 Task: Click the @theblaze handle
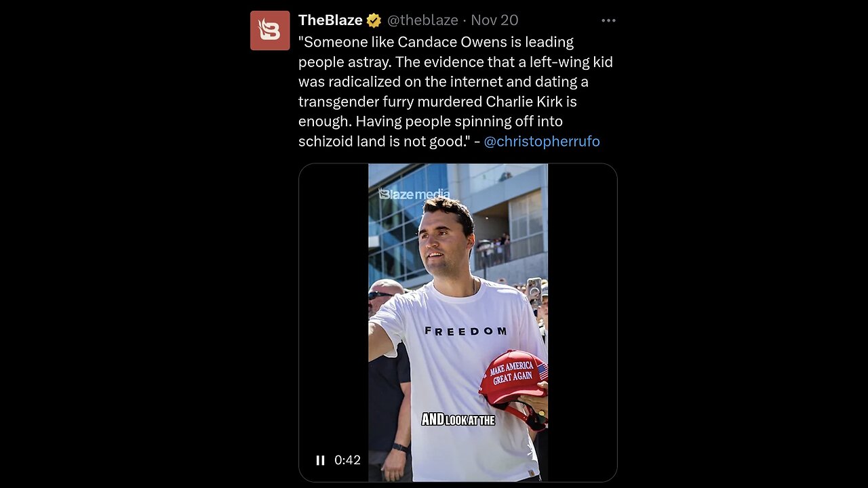[422, 20]
